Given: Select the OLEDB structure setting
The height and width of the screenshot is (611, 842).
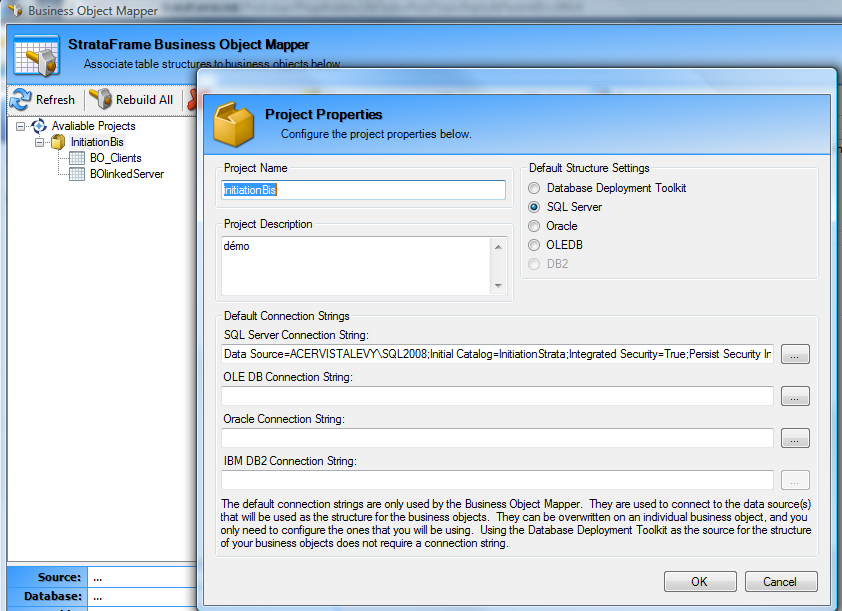Looking at the screenshot, I should pyautogui.click(x=534, y=245).
